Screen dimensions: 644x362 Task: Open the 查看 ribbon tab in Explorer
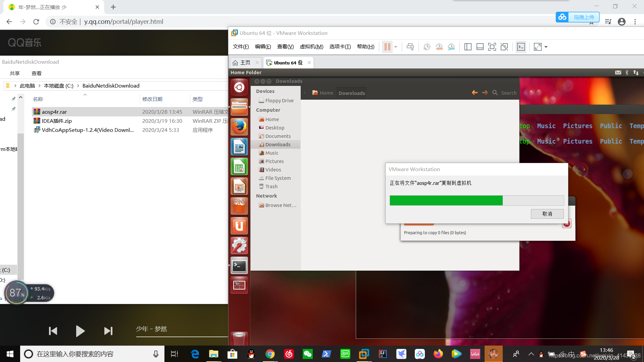pos(36,73)
